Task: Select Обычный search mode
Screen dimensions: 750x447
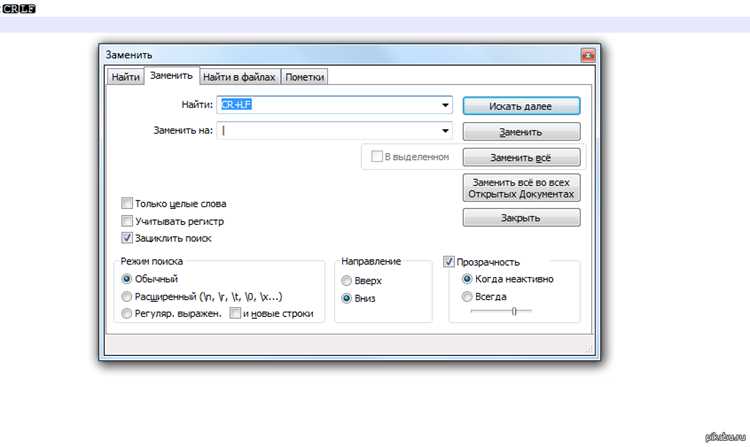Action: 126,279
